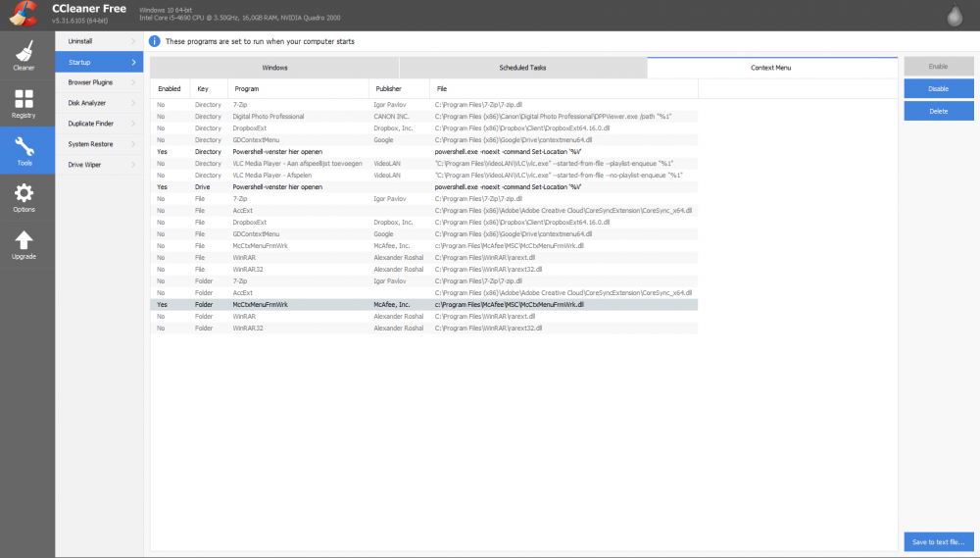Select the Digital Photo Professional row
This screenshot has height=558, width=980.
(423, 117)
